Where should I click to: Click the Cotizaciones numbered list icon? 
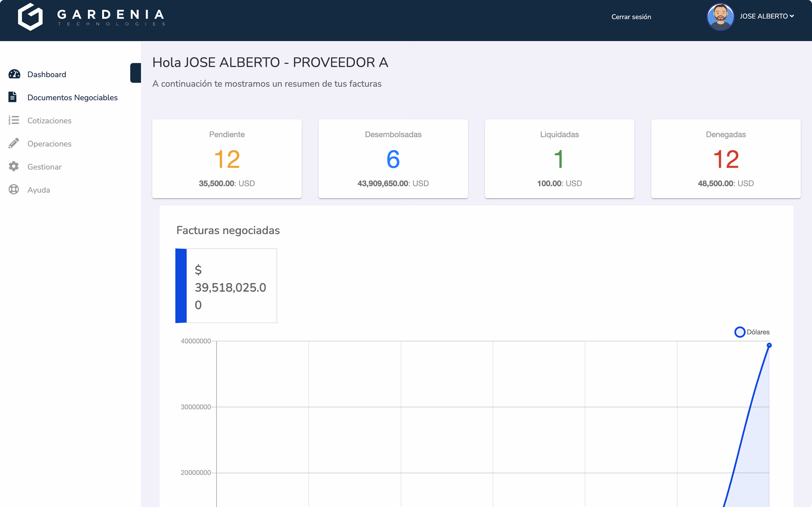(x=13, y=120)
